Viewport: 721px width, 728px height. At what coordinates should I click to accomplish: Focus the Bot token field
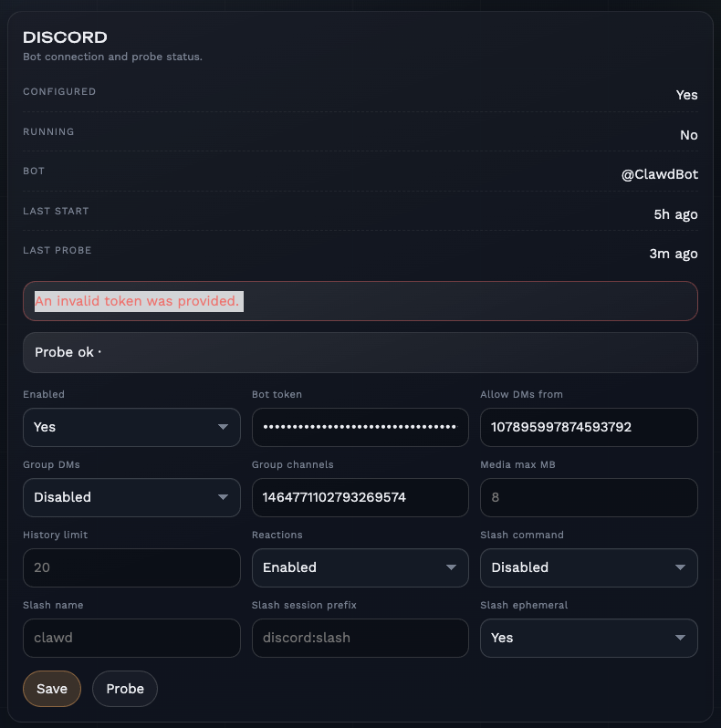(360, 427)
